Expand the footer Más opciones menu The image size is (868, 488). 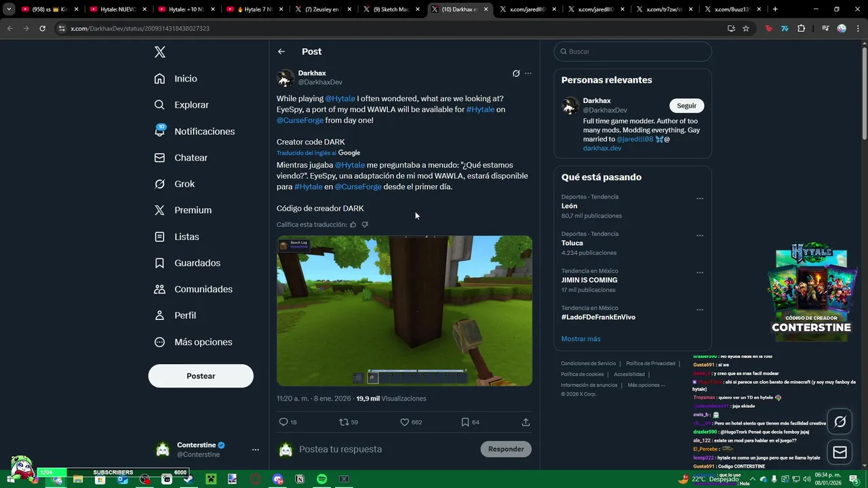(x=646, y=385)
